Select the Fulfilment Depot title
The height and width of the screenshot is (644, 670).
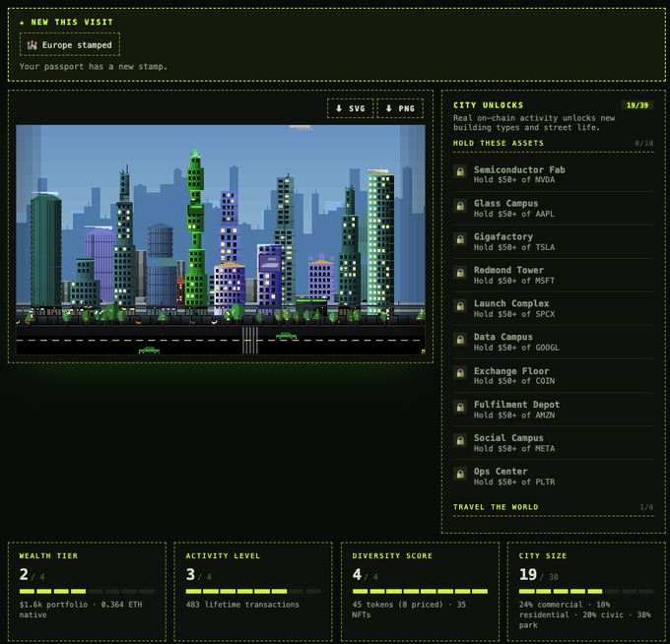516,405
